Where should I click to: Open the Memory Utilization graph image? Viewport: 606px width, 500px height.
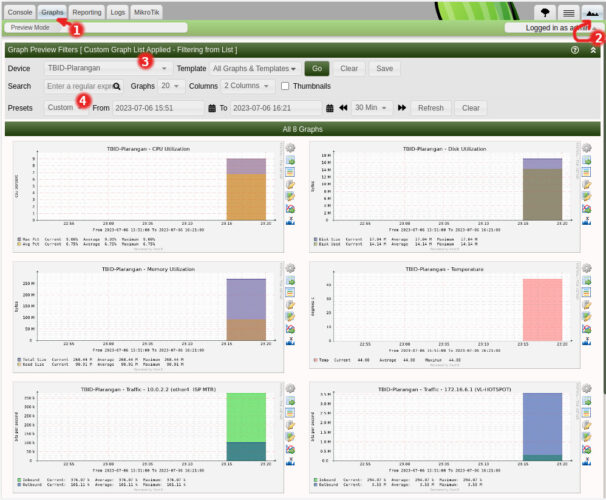click(x=148, y=317)
